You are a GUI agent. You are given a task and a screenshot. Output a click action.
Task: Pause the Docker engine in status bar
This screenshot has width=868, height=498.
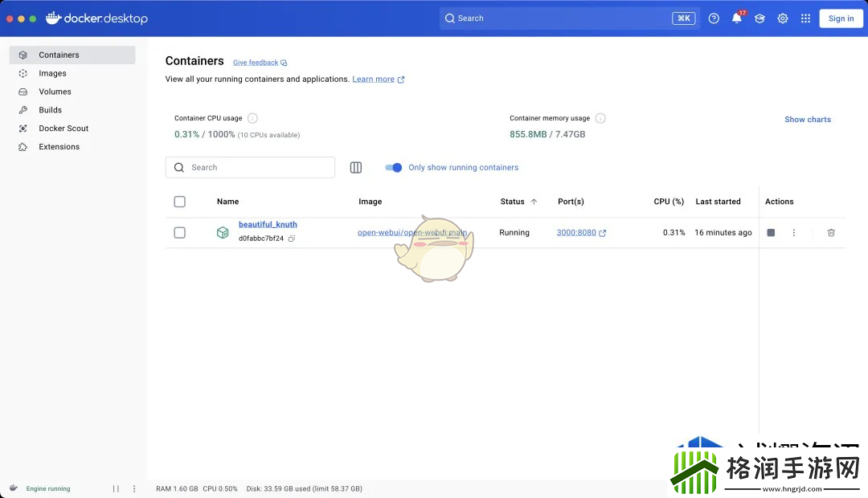point(116,488)
